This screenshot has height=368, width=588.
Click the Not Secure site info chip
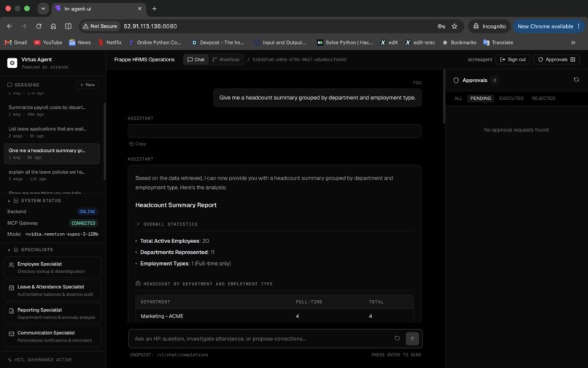point(100,26)
